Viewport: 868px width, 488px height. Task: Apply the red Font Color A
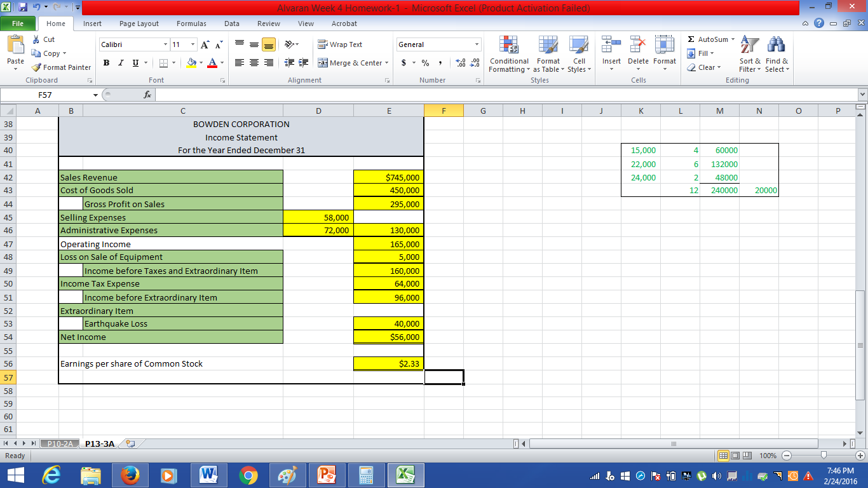(x=212, y=63)
